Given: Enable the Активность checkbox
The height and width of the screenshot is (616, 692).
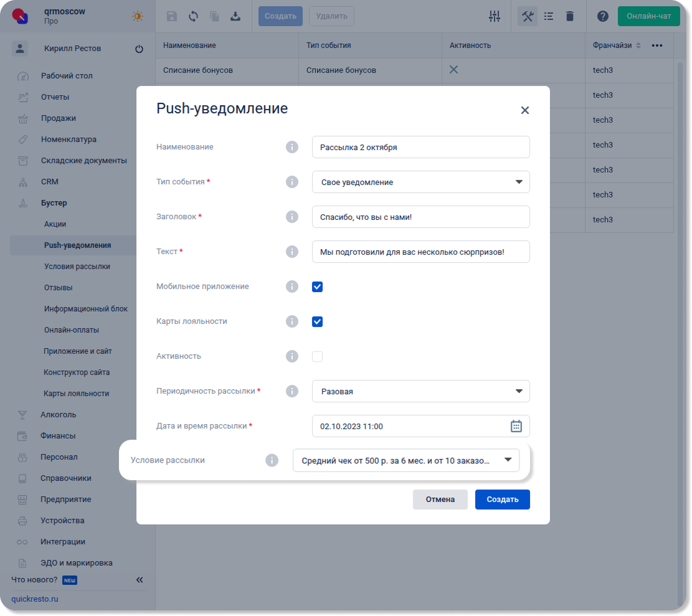Looking at the screenshot, I should [317, 356].
